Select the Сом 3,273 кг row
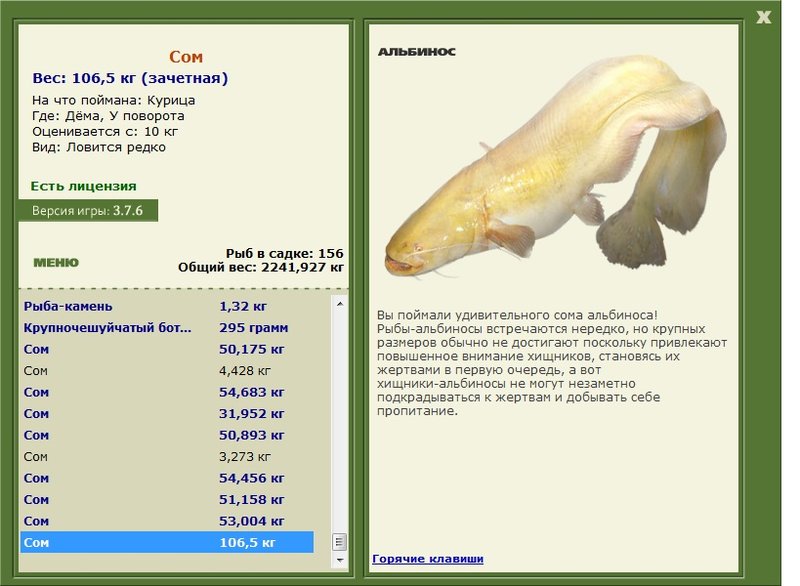 167,456
